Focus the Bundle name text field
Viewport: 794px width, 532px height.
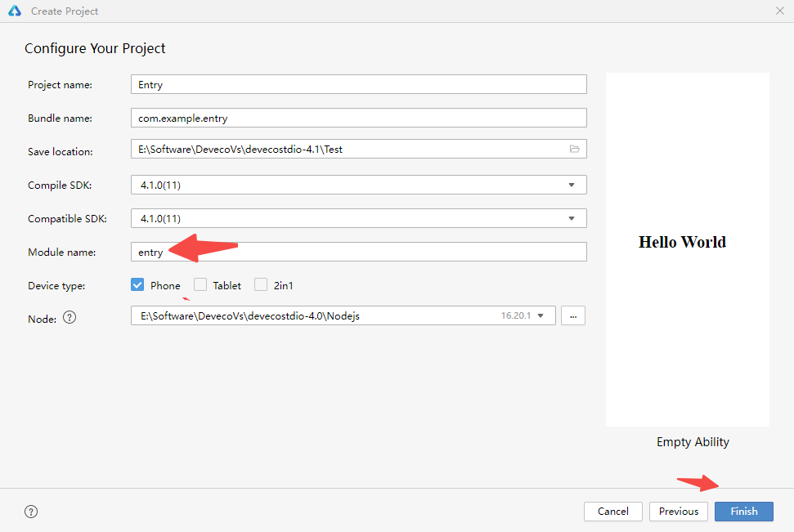point(358,118)
